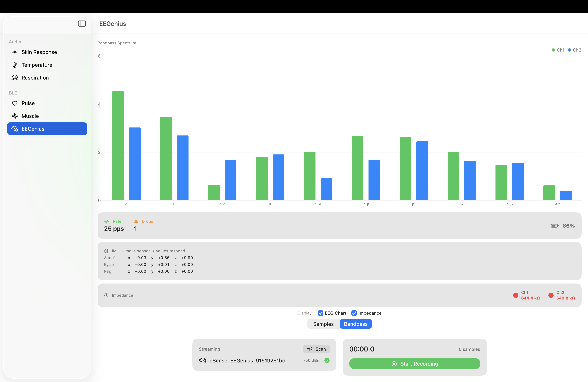Click the Ch1 green legend dot
Screen dimensions: 588x382
click(553, 50)
